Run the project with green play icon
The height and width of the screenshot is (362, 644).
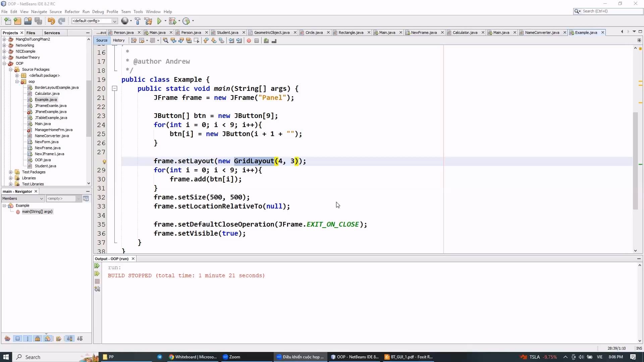159,21
